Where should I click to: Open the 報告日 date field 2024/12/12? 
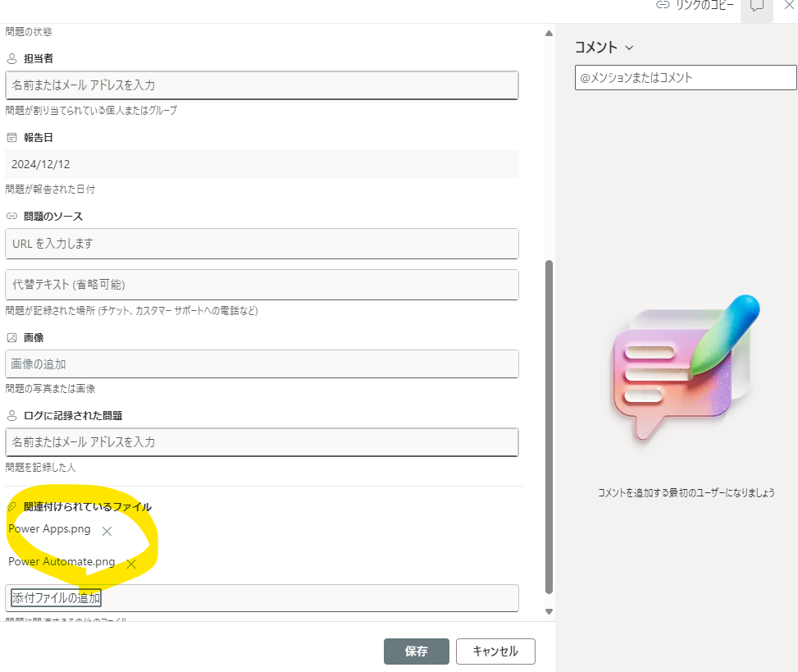[x=262, y=164]
